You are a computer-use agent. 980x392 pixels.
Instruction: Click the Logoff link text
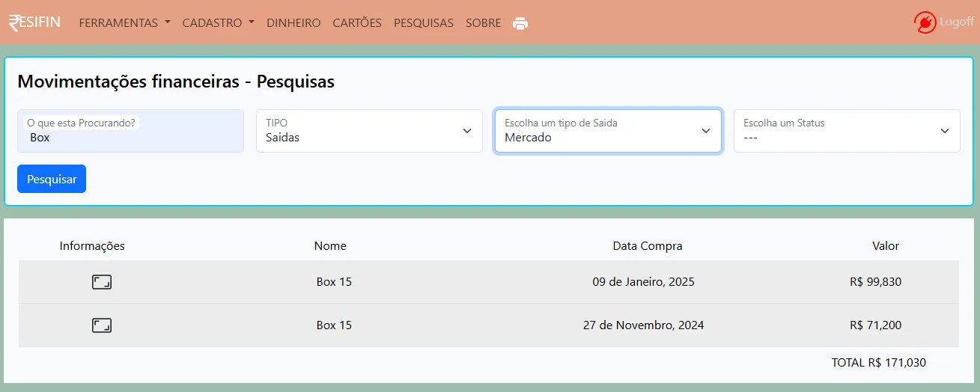(957, 22)
